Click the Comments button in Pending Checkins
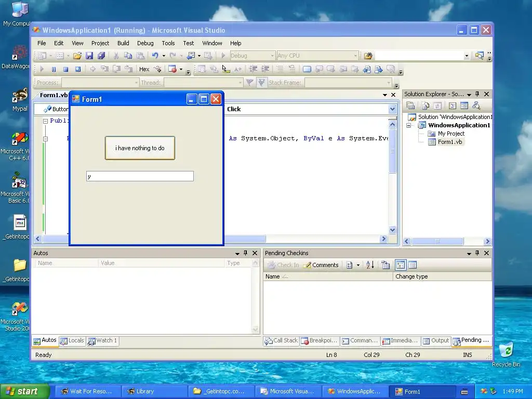 [321, 265]
